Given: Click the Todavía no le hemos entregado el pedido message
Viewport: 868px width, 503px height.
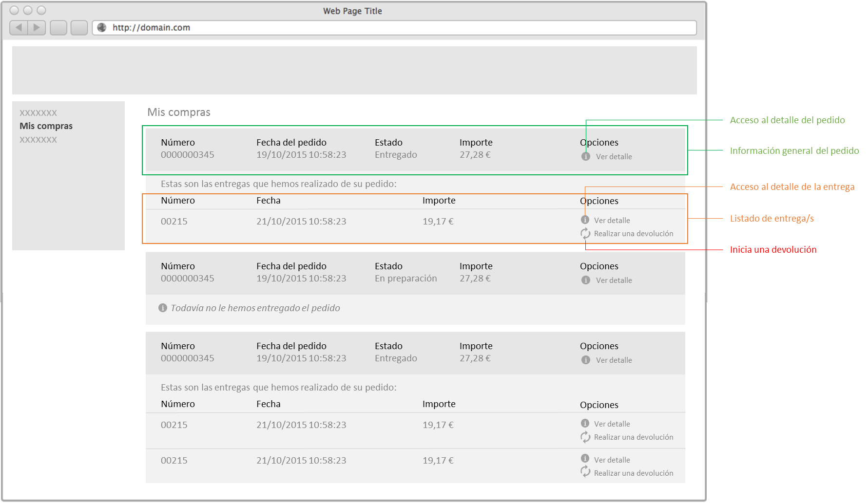Looking at the screenshot, I should [255, 308].
